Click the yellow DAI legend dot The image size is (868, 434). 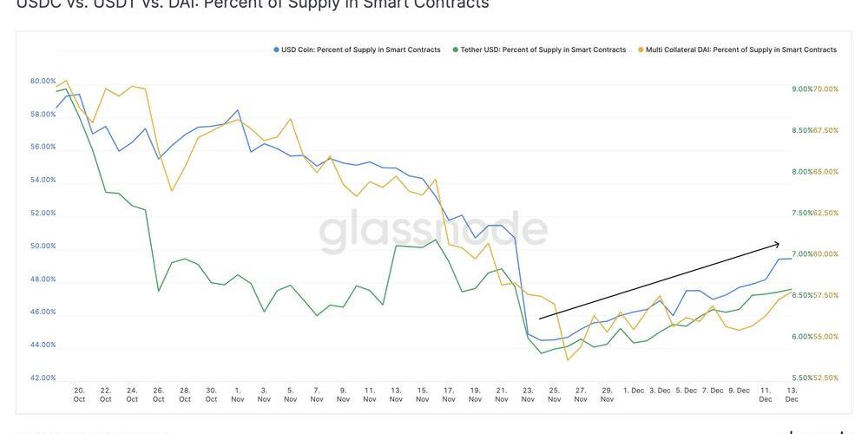click(x=641, y=49)
